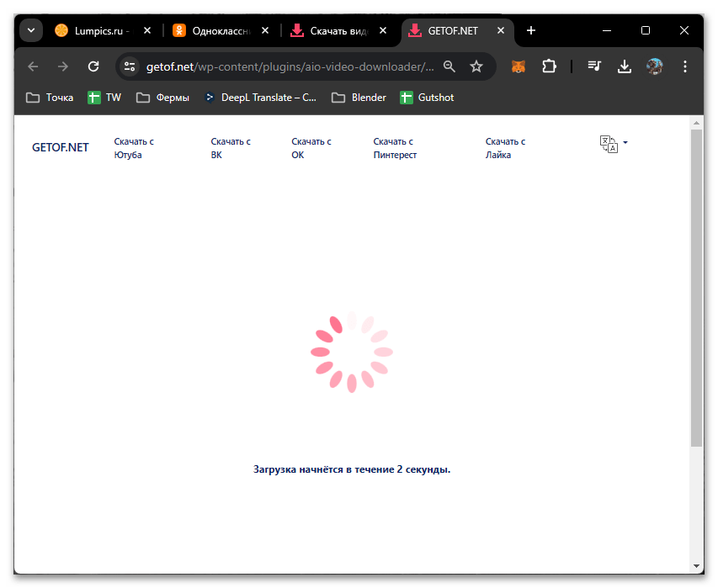Open Chrome's three-dot menu
The width and height of the screenshot is (718, 588).
click(x=684, y=66)
